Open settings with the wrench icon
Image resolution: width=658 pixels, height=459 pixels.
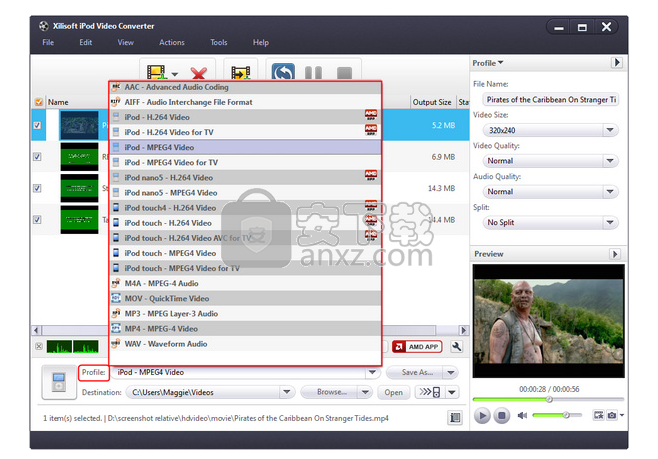pyautogui.click(x=457, y=347)
